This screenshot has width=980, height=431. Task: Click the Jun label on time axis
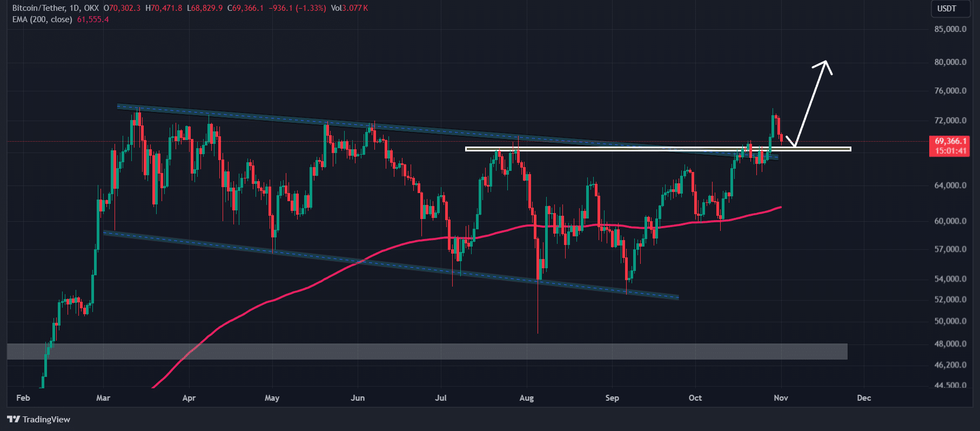click(x=358, y=398)
